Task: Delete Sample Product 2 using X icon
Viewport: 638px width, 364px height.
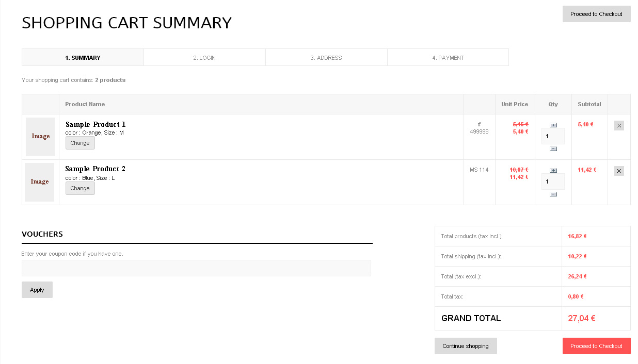Action: (x=619, y=171)
